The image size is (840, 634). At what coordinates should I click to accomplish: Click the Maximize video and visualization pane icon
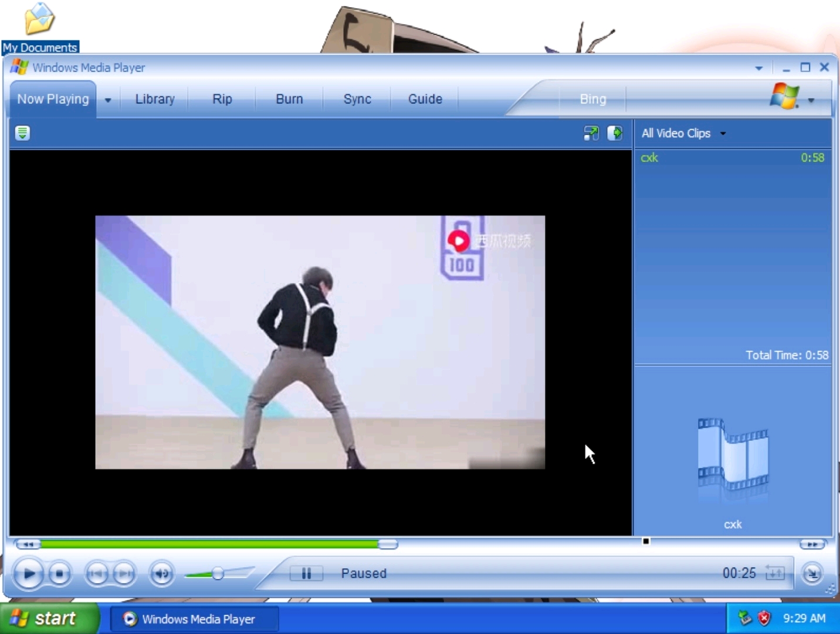[x=591, y=133]
